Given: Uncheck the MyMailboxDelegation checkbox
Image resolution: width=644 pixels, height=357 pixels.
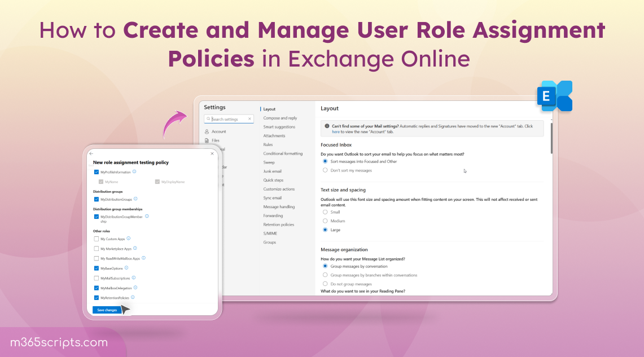Looking at the screenshot, I should coord(97,288).
